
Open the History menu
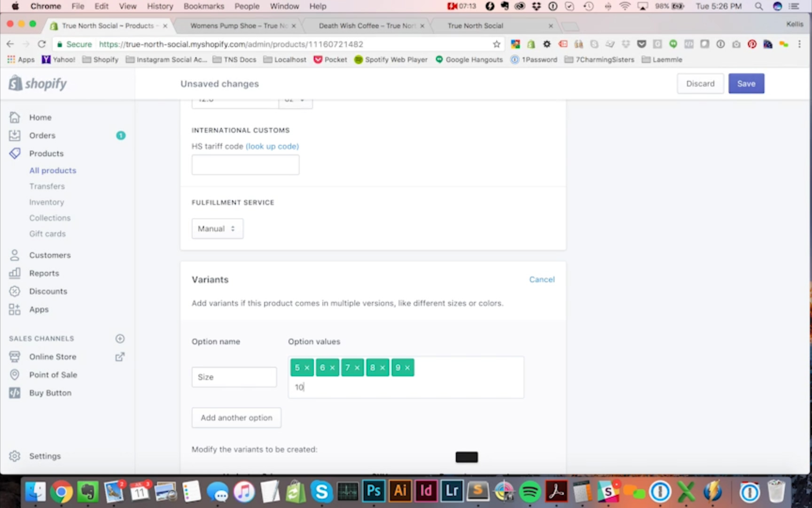pyautogui.click(x=160, y=6)
